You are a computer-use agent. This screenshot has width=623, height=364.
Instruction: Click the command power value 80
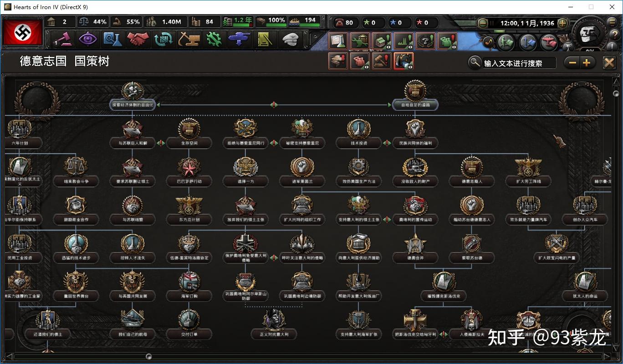(349, 22)
